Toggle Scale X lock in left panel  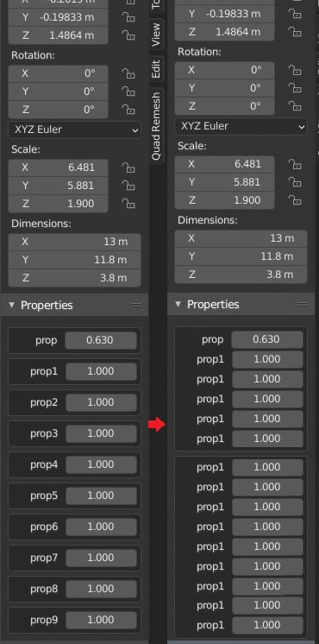(x=128, y=167)
